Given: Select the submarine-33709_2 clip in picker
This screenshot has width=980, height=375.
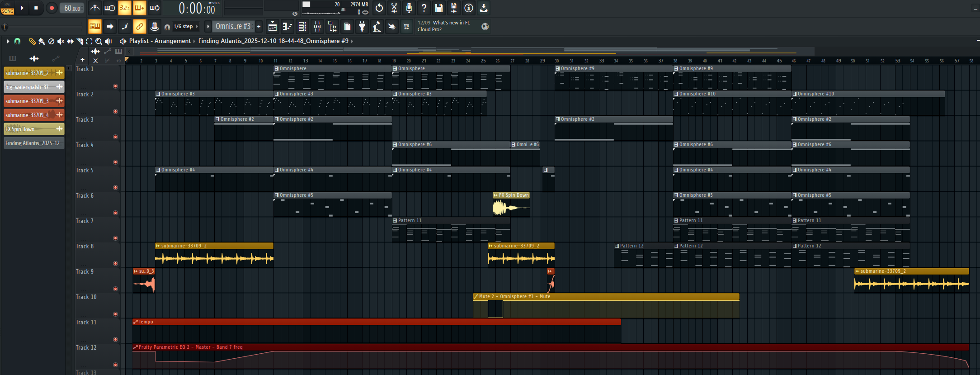Looking at the screenshot, I should point(34,73).
